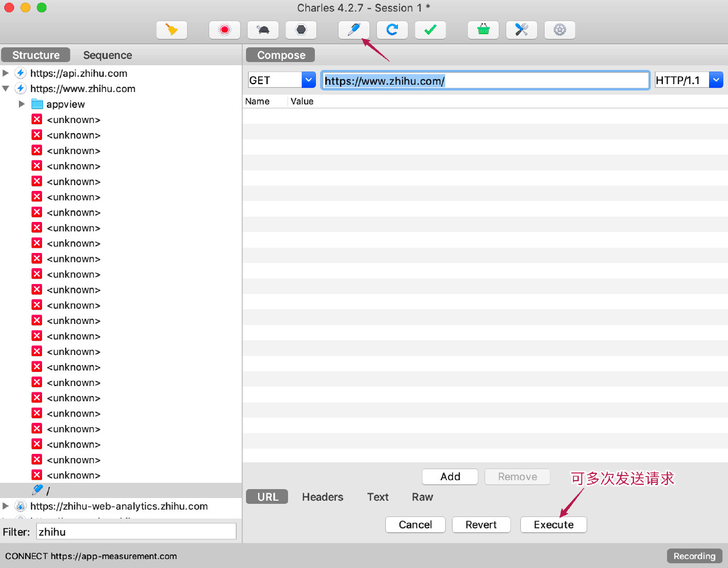Click the Cancel button
This screenshot has width=728, height=568.
click(415, 524)
